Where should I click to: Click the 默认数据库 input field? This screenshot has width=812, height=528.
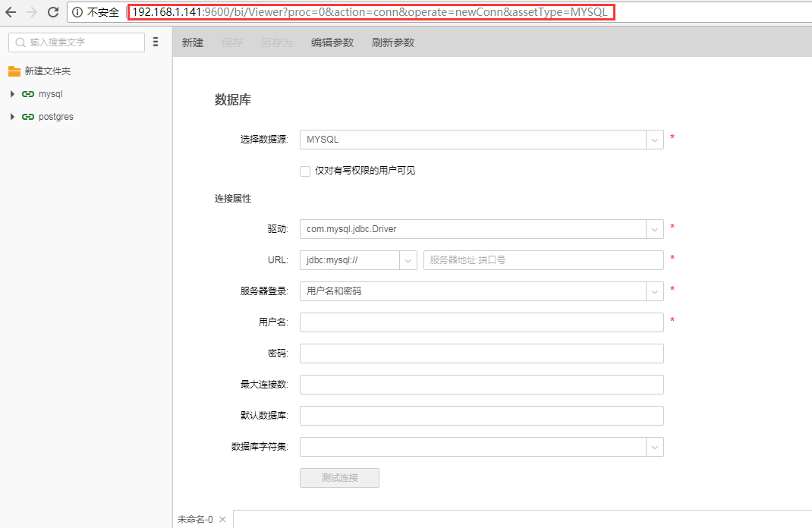tap(482, 416)
